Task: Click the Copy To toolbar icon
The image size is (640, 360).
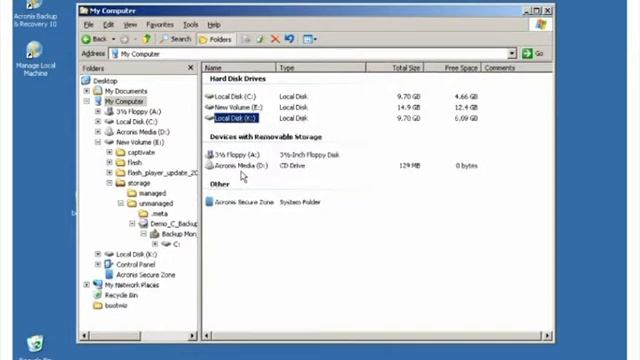Action: pos(260,39)
